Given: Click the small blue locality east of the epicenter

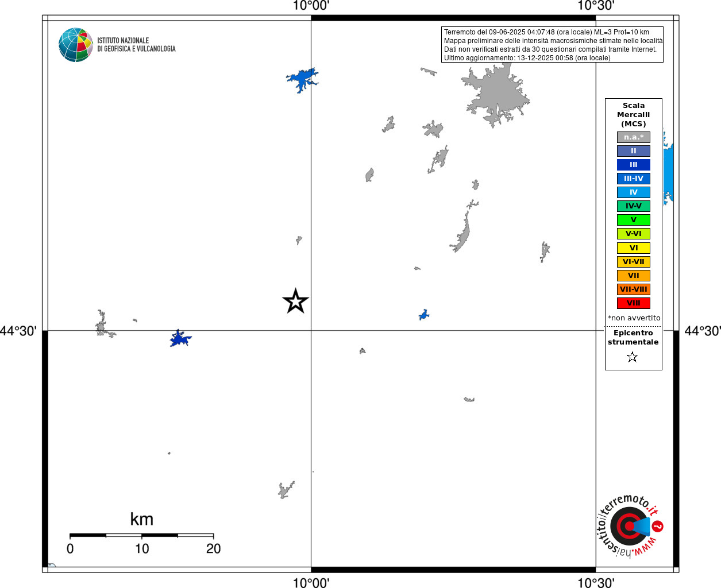Looking at the screenshot, I should tap(424, 315).
